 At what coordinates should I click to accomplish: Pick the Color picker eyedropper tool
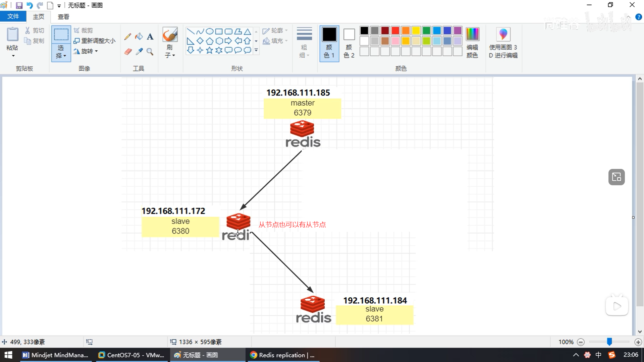coord(139,51)
